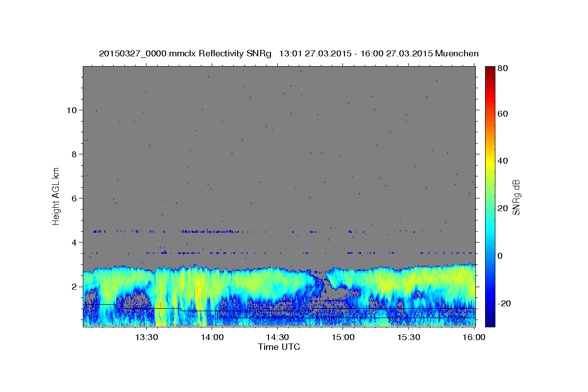
Task: Click the dark blue bottom of the colorbar
Action: click(490, 321)
